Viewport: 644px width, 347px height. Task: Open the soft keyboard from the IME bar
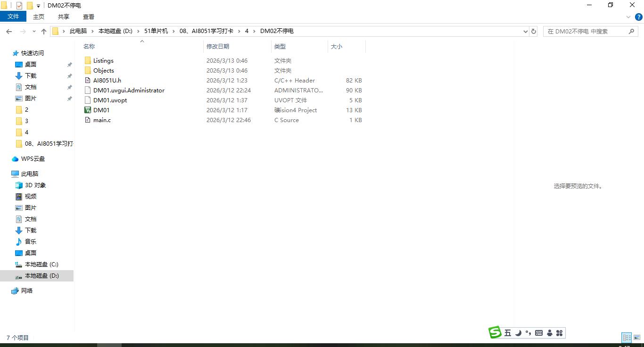pyautogui.click(x=539, y=333)
